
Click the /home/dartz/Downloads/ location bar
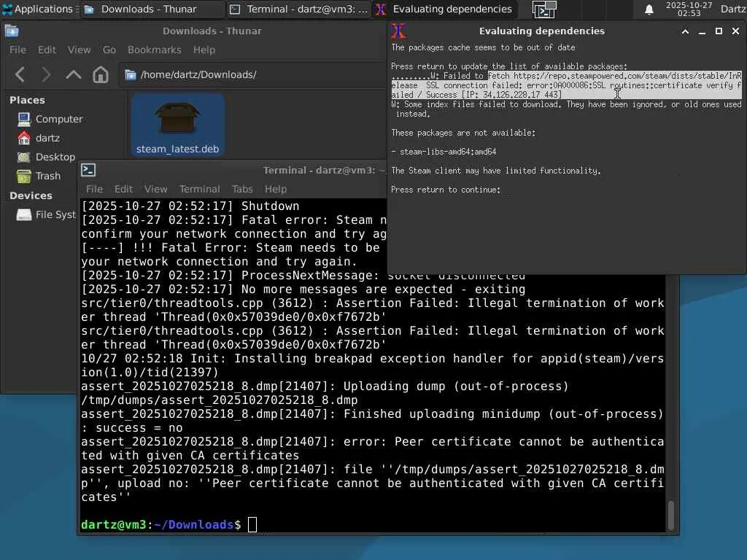tap(252, 75)
